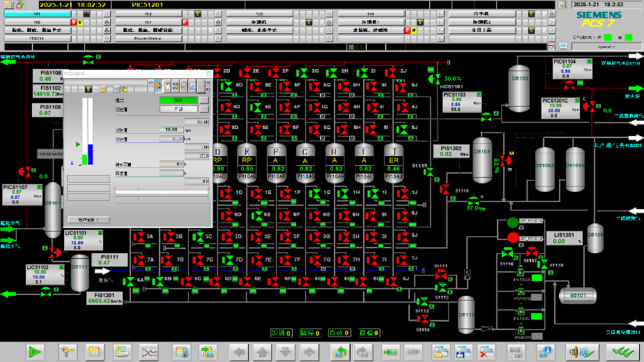Click the key password icon in bottom toolbar
Image resolution: width=644 pixels, height=362 pixels.
coord(66,352)
